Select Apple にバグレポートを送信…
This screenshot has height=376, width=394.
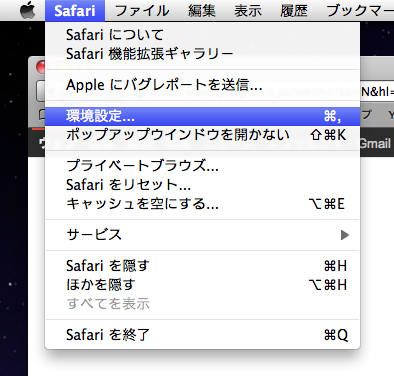[x=202, y=85]
